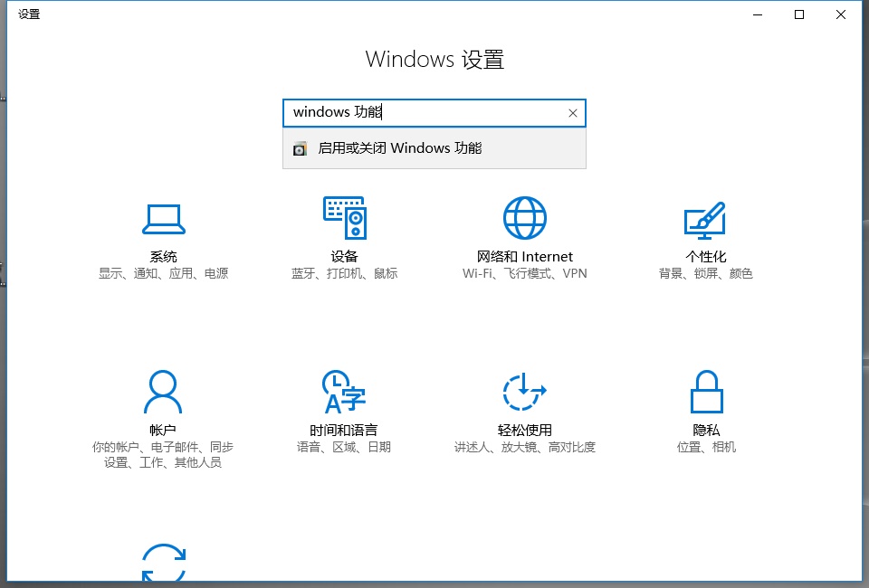Open the 个性化 paintbrush icon
Screen dimensions: 869x588
(x=705, y=220)
